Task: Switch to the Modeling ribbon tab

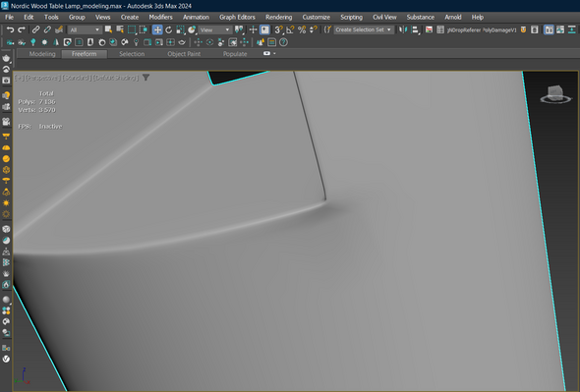Action: pyautogui.click(x=42, y=54)
